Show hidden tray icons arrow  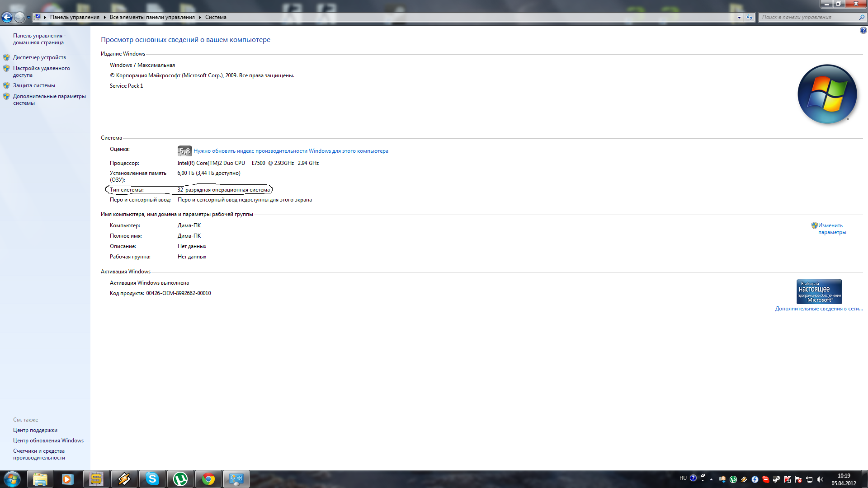click(711, 479)
